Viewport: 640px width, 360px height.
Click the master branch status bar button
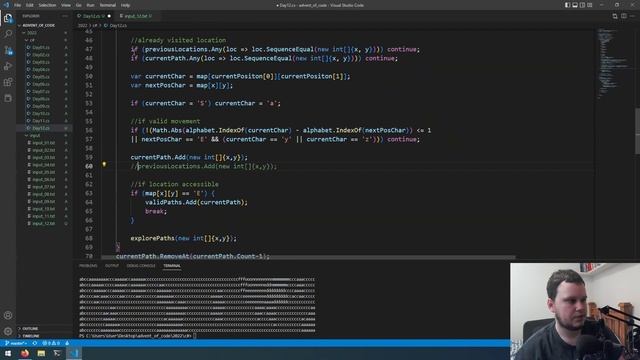[16, 343]
